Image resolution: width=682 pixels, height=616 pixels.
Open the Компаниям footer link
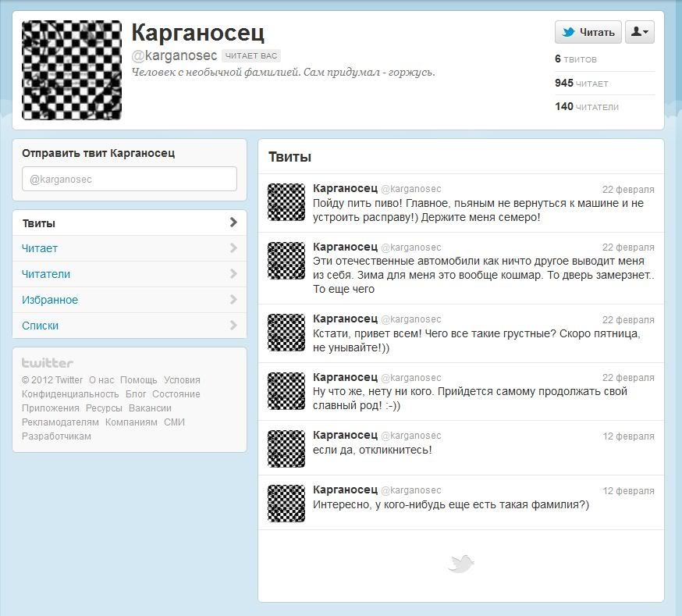coord(131,422)
